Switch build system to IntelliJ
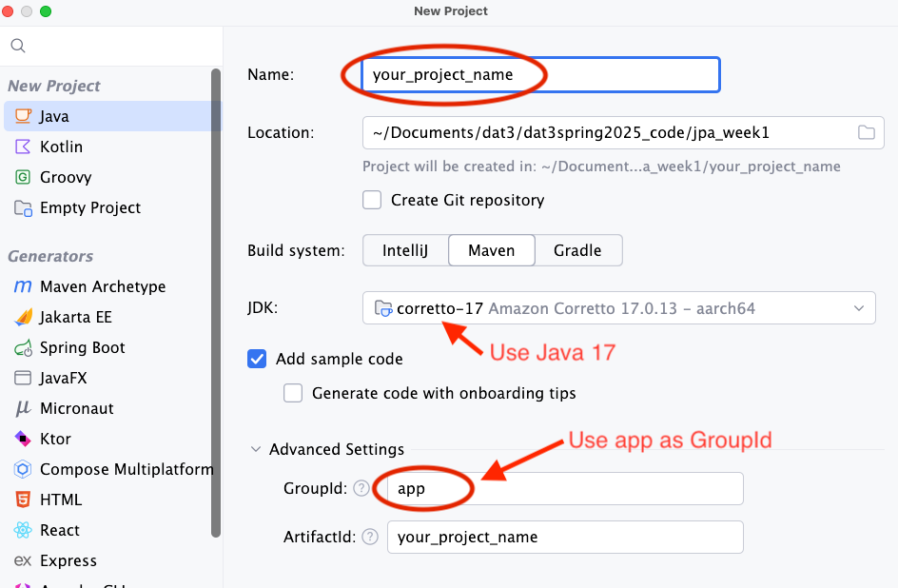898x588 pixels. click(405, 250)
